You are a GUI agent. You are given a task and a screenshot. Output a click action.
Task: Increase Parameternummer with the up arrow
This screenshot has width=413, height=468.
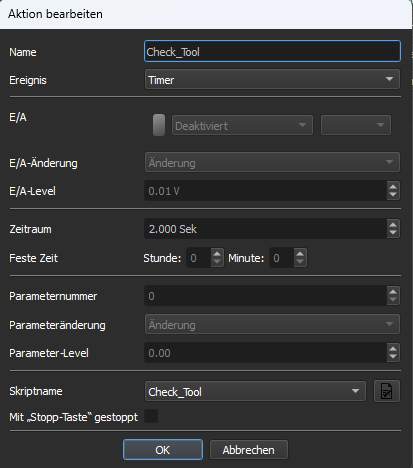(x=393, y=291)
